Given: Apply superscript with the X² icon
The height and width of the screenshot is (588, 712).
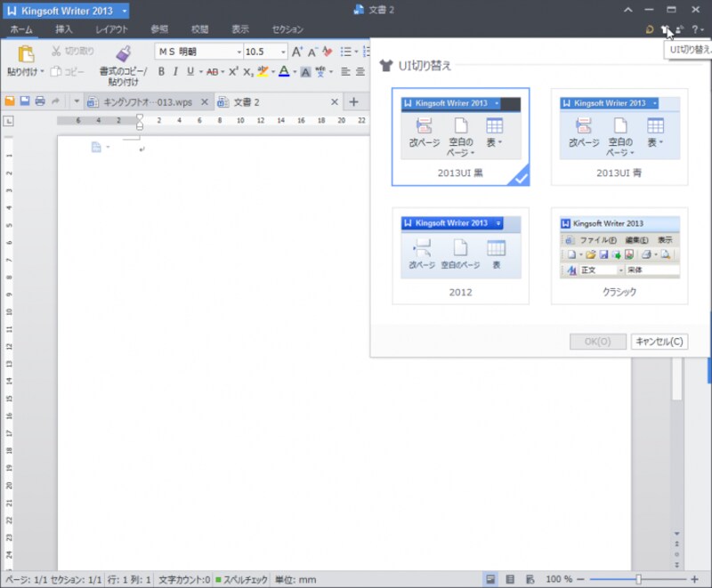Looking at the screenshot, I should tap(233, 72).
